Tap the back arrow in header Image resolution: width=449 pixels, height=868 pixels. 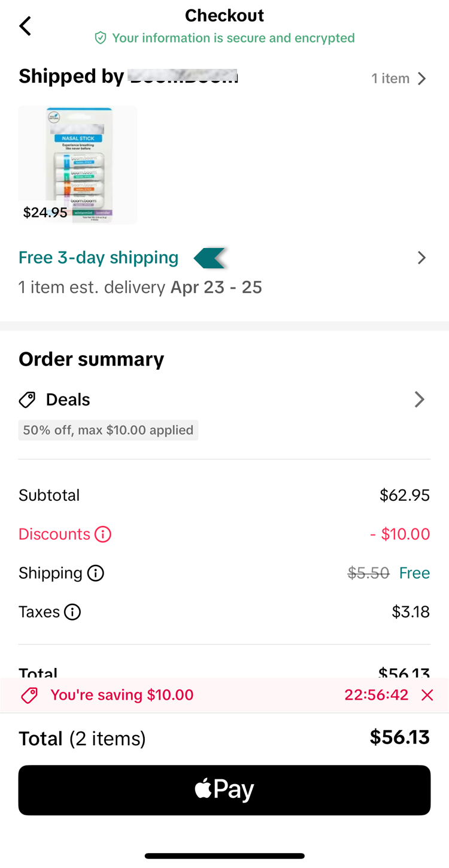pos(25,26)
